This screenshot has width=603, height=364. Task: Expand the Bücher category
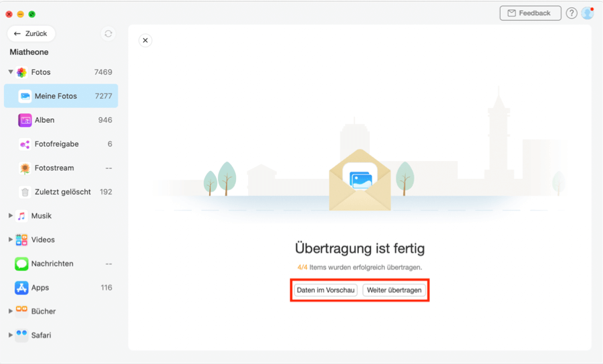click(11, 311)
